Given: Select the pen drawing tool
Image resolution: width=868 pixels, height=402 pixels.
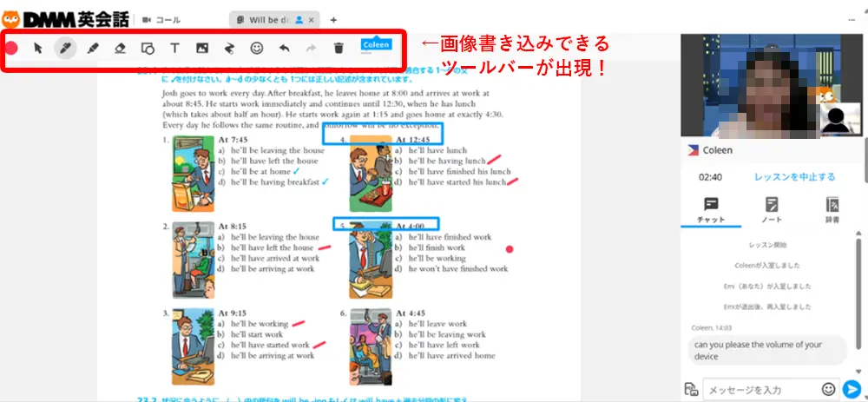Looking at the screenshot, I should pyautogui.click(x=65, y=49).
